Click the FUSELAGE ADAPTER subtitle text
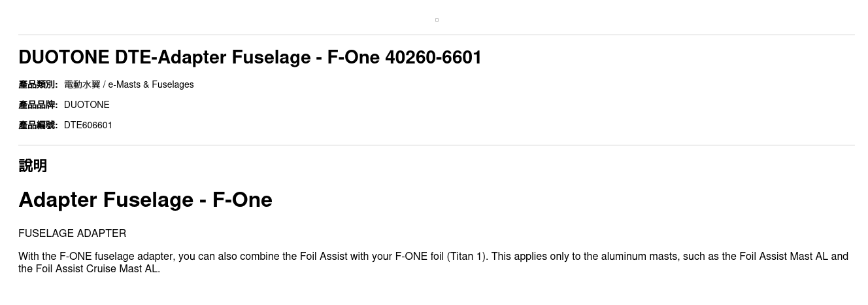 pos(72,234)
